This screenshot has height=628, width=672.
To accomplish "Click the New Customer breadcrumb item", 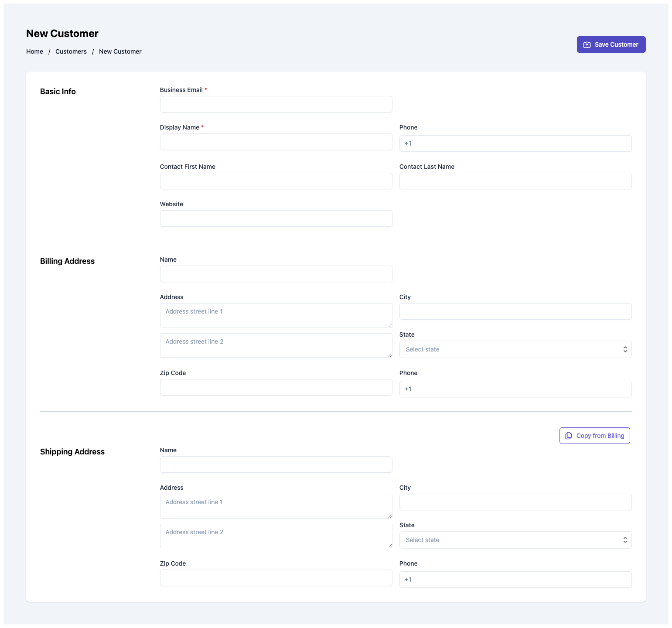I will 120,51.
